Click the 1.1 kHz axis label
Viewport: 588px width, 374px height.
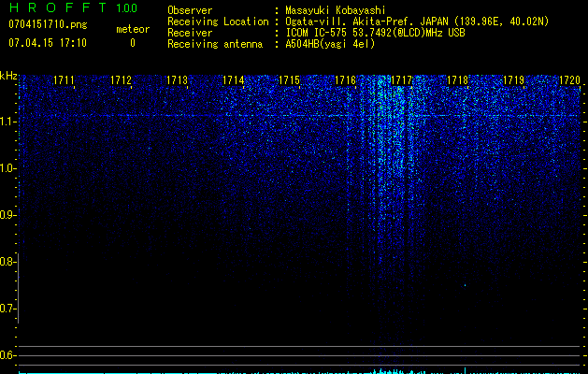pyautogui.click(x=7, y=122)
